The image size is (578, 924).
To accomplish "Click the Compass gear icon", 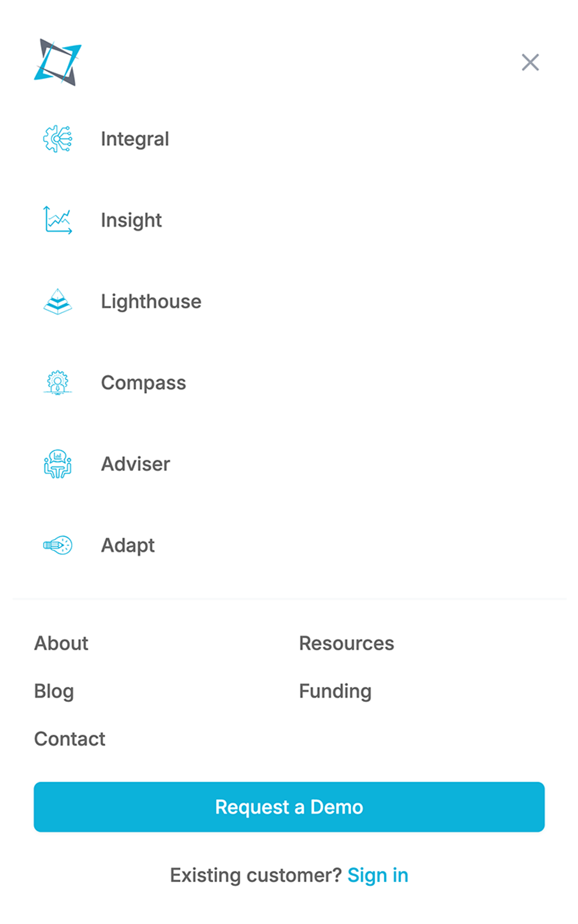I will 58,382.
